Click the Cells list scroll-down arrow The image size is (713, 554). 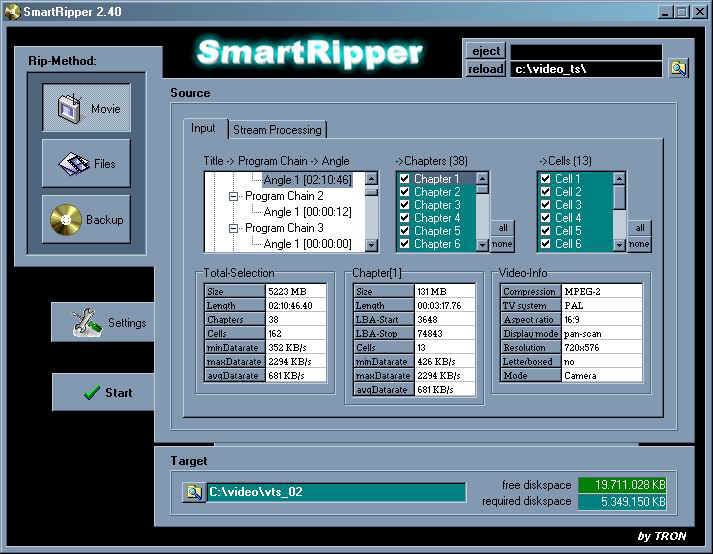(619, 245)
